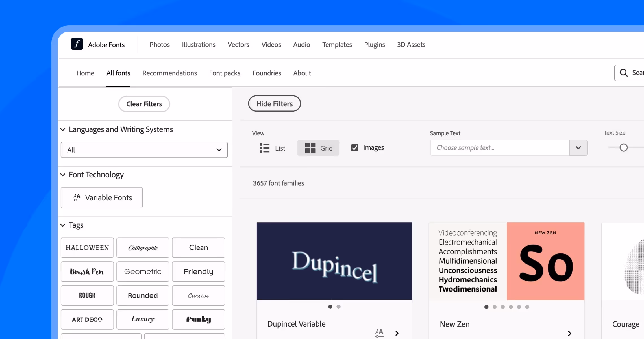Uncheck the Images checkbox

355,147
